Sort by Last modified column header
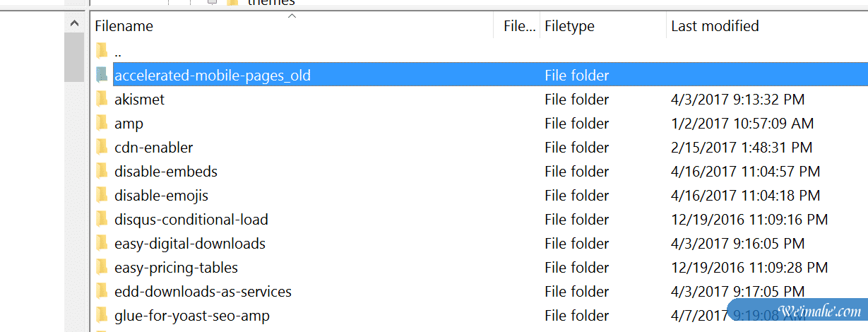 pos(715,26)
